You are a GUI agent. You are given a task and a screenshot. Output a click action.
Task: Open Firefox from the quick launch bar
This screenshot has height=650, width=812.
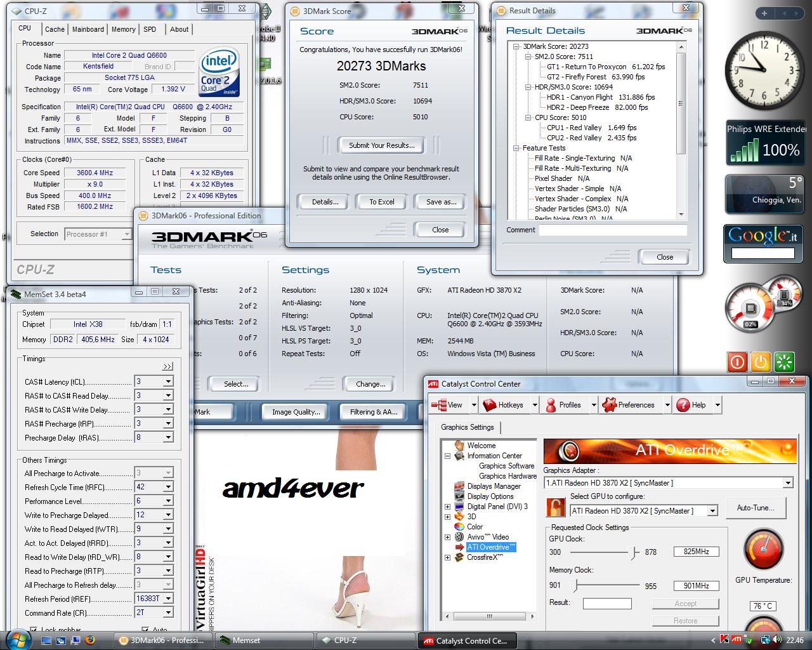[x=90, y=640]
